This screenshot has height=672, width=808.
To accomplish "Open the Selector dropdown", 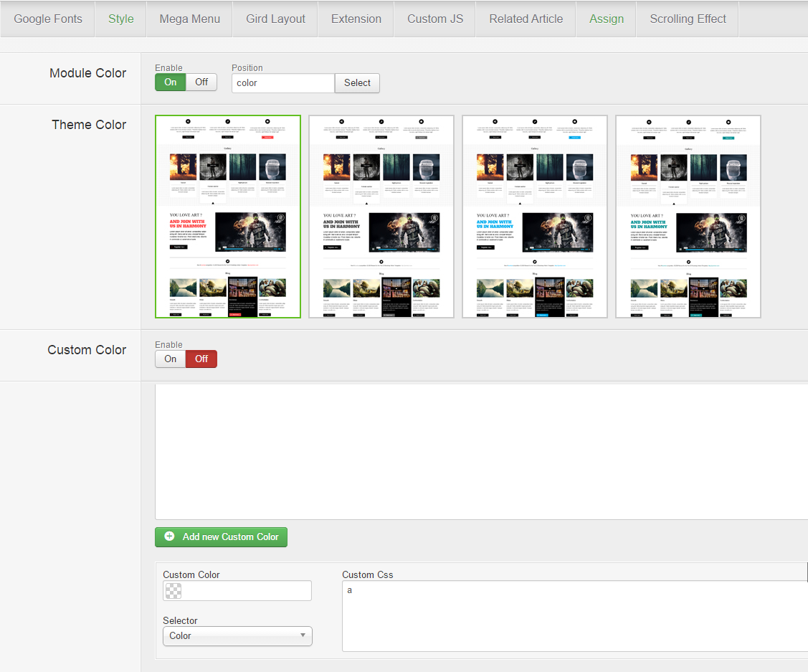I will pyautogui.click(x=237, y=636).
